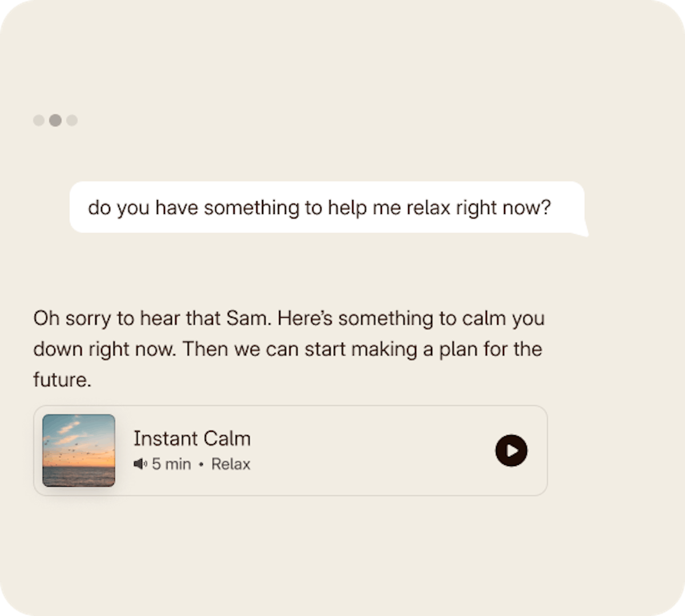Click the leftmost typing indicator dot
685x616 pixels.
39,120
